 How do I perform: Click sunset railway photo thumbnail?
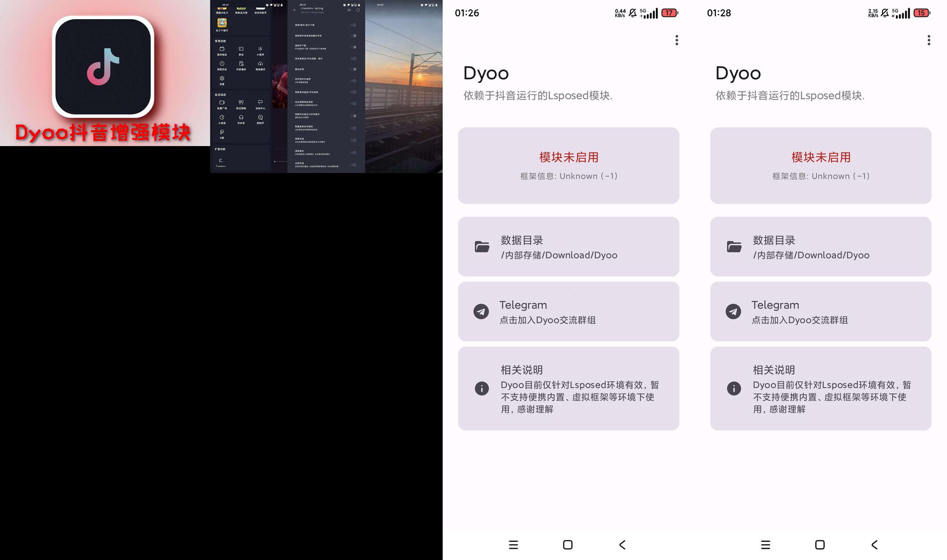[x=403, y=86]
